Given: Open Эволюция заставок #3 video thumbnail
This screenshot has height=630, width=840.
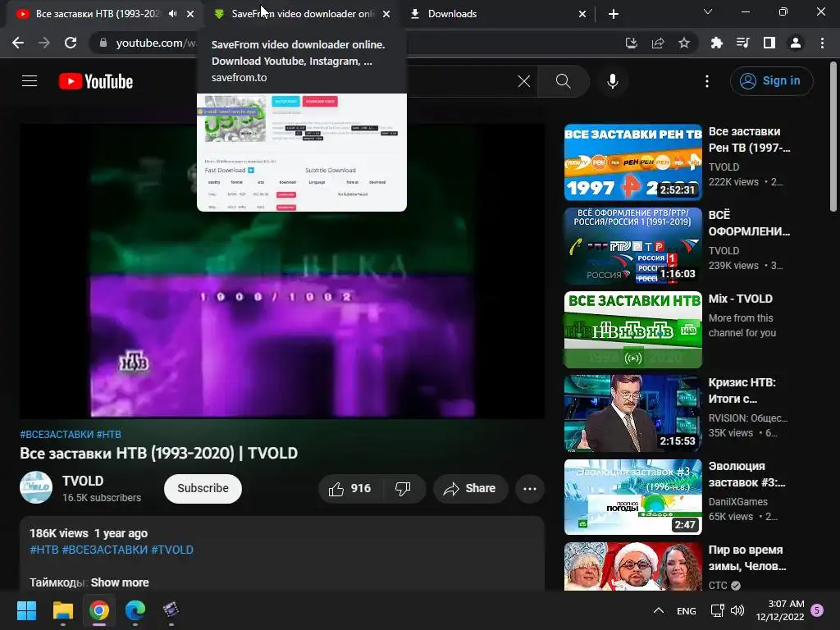Looking at the screenshot, I should 632,496.
